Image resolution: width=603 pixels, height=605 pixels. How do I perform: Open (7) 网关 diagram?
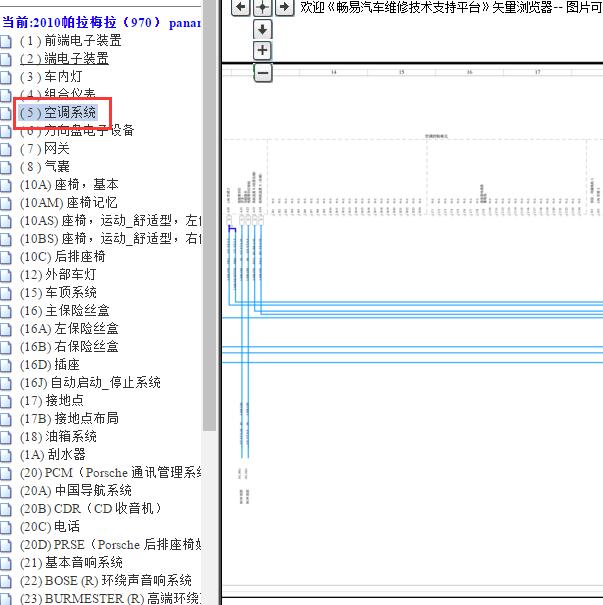coord(45,149)
